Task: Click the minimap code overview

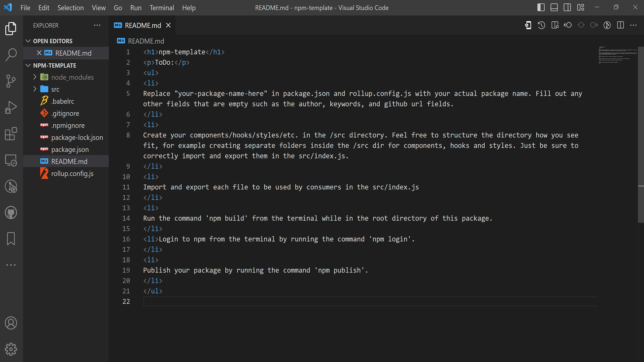Action: coord(617,55)
